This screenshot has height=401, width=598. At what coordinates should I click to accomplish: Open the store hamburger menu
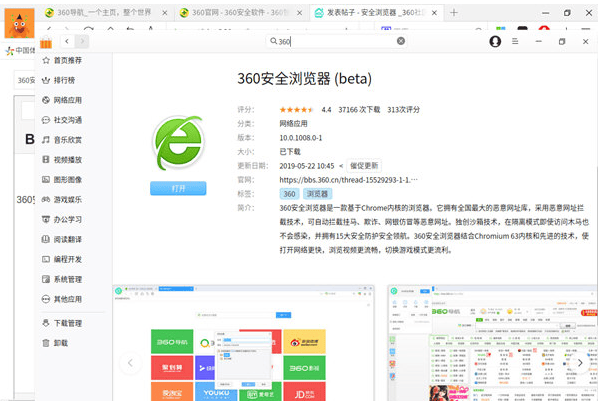pos(515,41)
